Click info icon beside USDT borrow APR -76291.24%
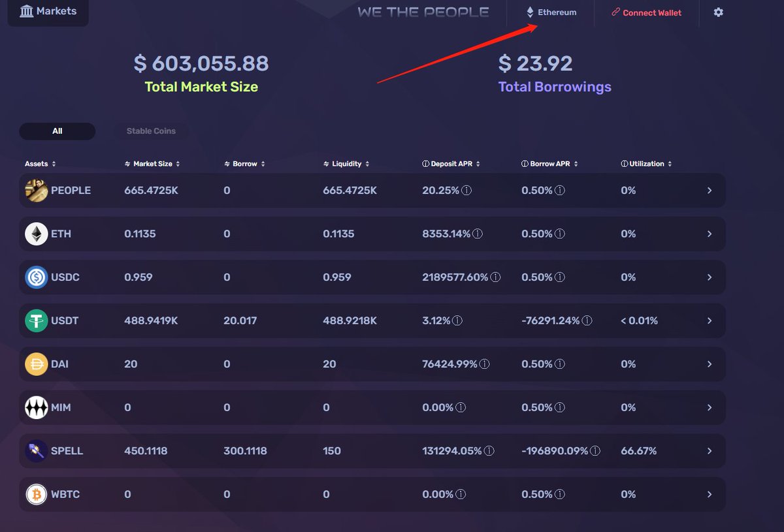 (587, 321)
